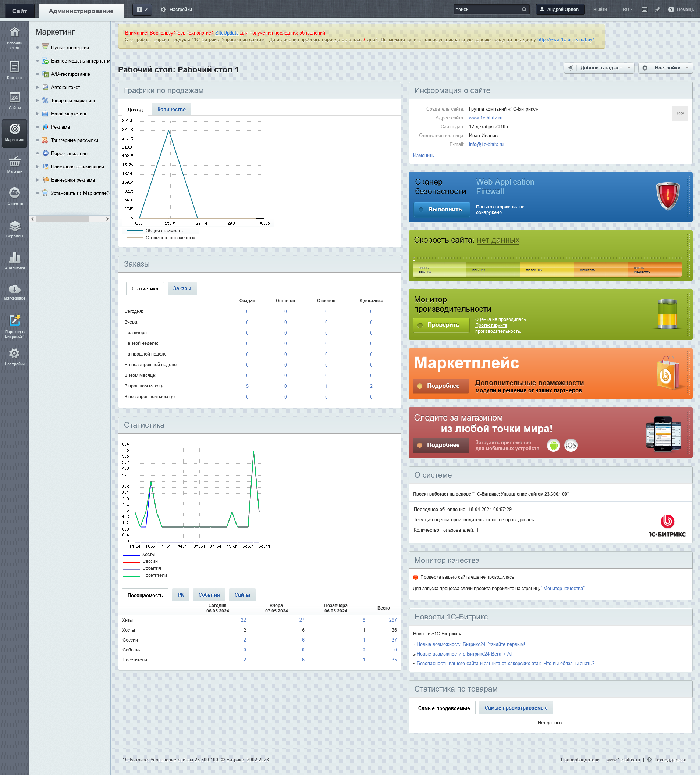Switch to the Заказы orders tab
Image resolution: width=700 pixels, height=775 pixels.
[x=182, y=289]
